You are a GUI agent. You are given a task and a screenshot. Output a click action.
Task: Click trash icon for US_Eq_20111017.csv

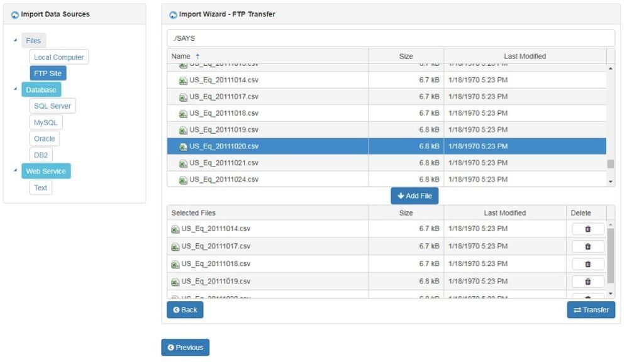point(587,246)
